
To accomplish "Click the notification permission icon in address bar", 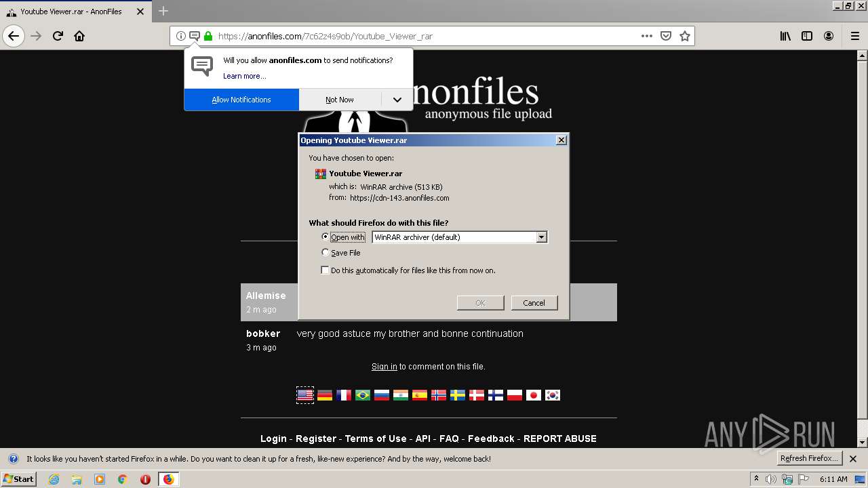I will pyautogui.click(x=195, y=36).
